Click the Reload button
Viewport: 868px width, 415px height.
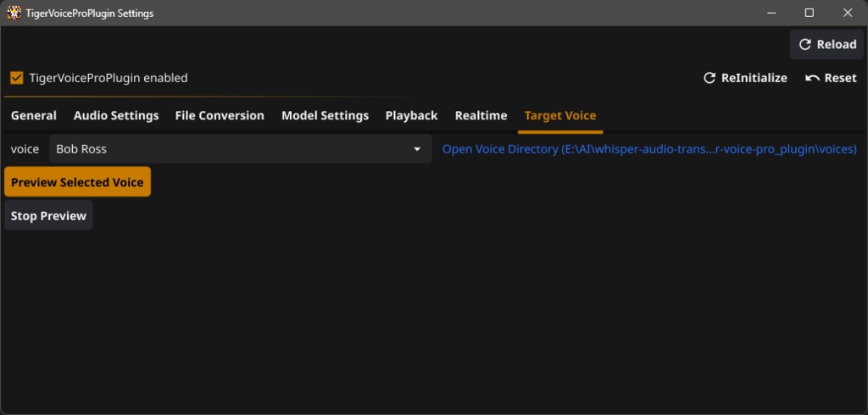coord(826,44)
